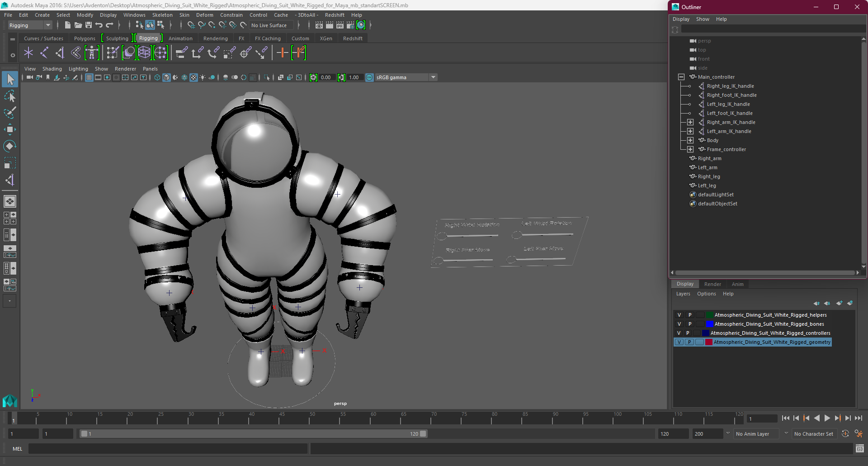Click the Create IK Handle shelf icon
868x466 pixels.
(60, 53)
